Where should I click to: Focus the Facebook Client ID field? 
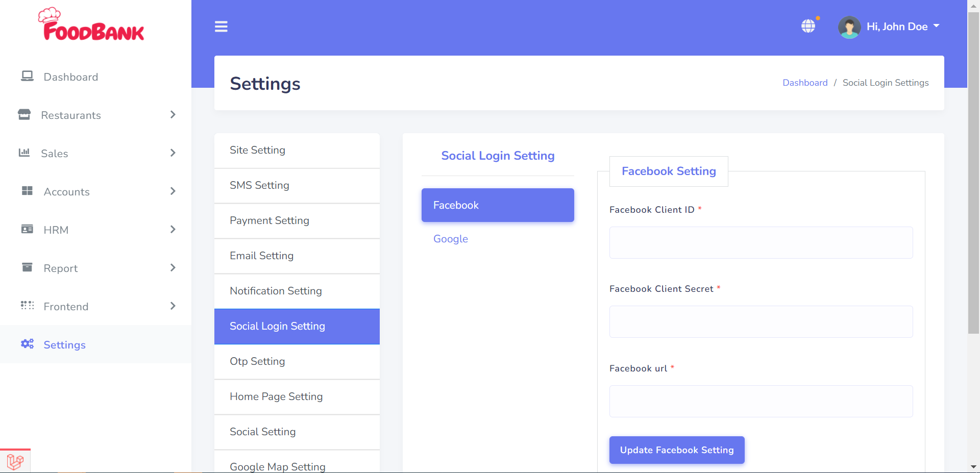761,242
